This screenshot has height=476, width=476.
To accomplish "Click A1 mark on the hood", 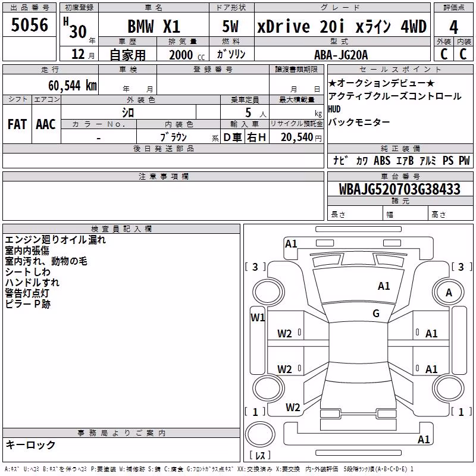I will tap(384, 286).
